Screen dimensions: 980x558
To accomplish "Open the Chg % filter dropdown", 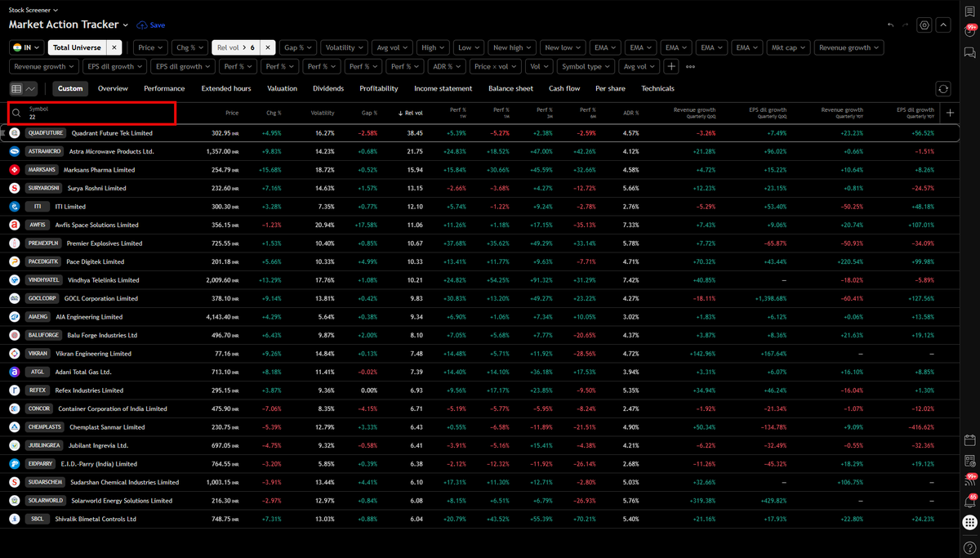I will [189, 47].
